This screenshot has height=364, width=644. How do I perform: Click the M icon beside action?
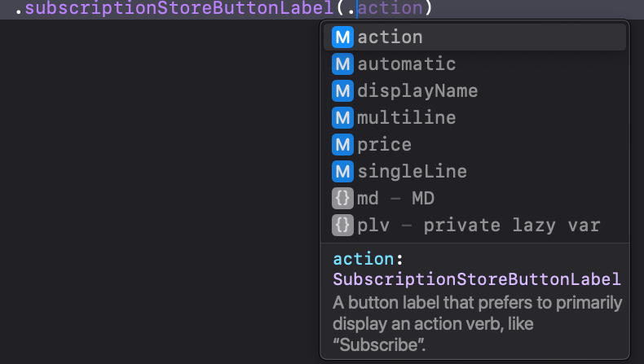342,37
